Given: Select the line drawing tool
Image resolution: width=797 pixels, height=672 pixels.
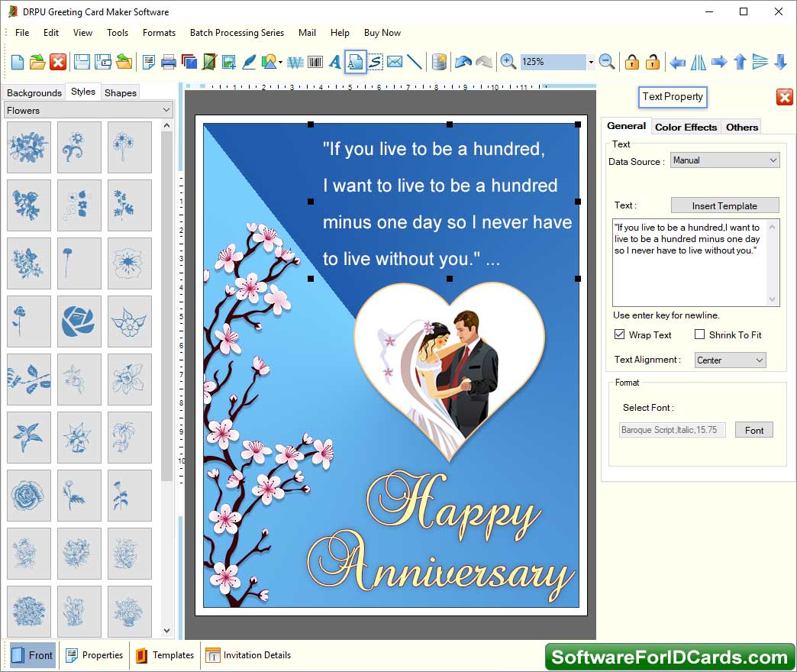Looking at the screenshot, I should 415,62.
